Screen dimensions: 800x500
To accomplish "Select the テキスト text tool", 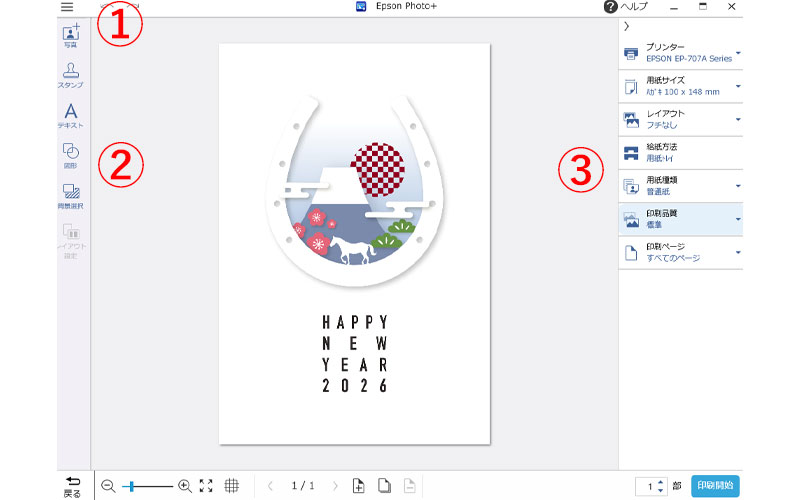I will pos(71,115).
